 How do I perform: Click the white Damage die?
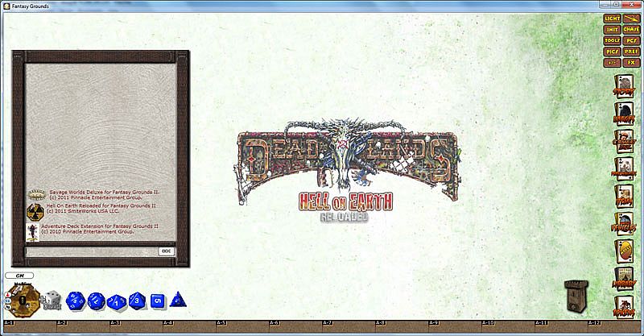click(52, 300)
